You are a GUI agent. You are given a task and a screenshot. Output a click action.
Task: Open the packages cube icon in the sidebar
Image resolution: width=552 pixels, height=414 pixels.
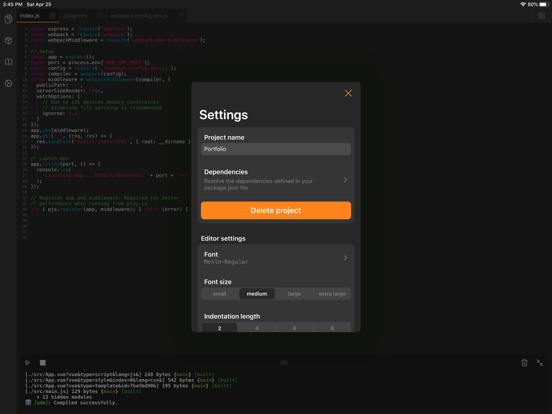point(8,40)
